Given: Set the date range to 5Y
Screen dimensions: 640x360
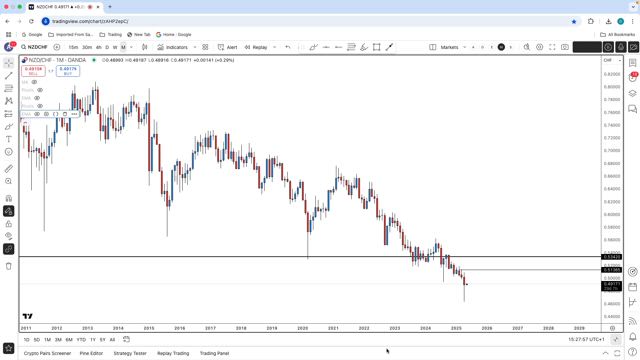Looking at the screenshot, I should click(102, 340).
